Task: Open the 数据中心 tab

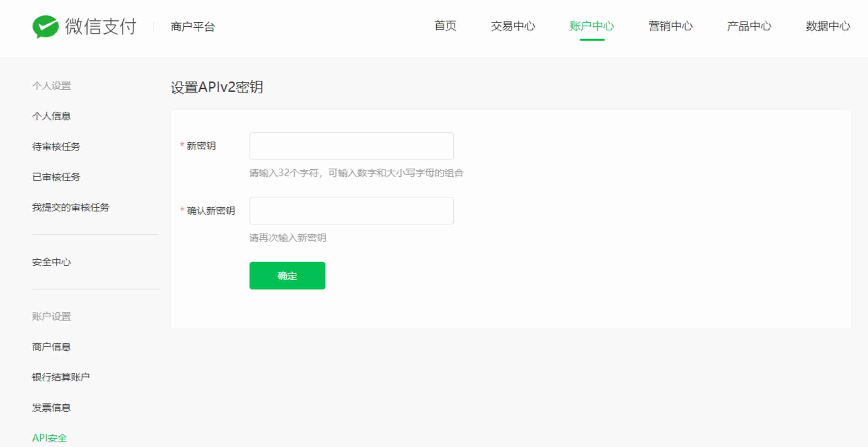Action: click(828, 26)
